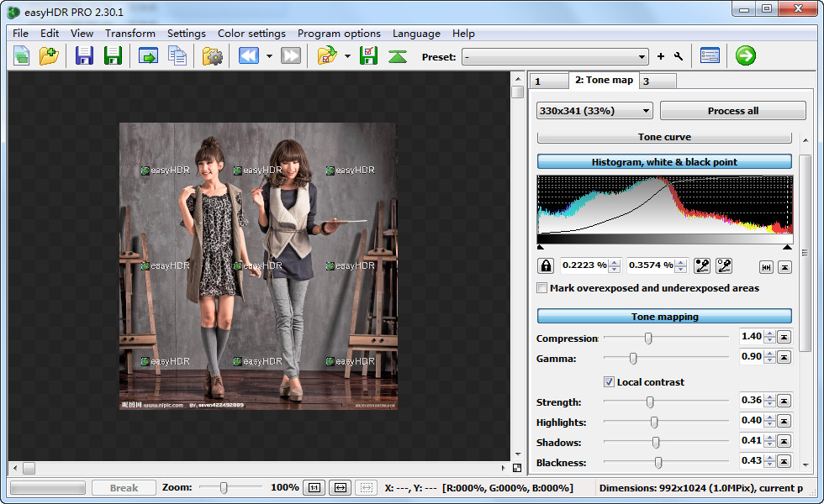Uncheck the Local contrast checkbox
This screenshot has width=824, height=504.
pos(610,382)
